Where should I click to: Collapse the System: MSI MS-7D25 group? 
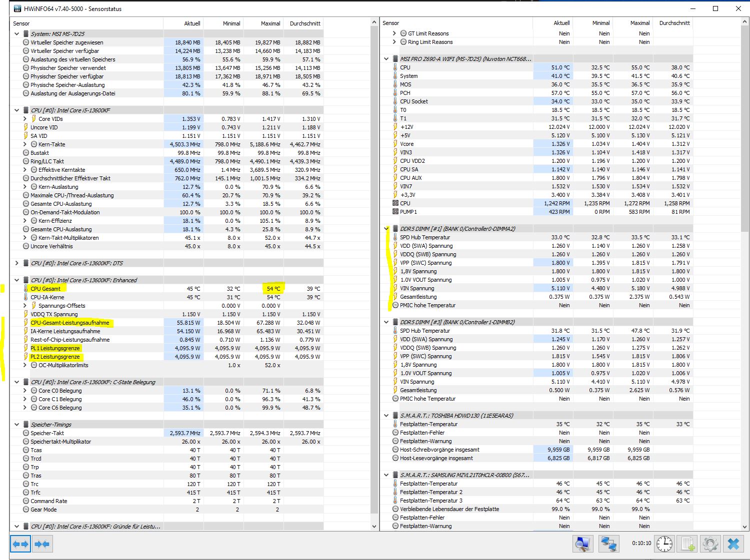(x=16, y=34)
